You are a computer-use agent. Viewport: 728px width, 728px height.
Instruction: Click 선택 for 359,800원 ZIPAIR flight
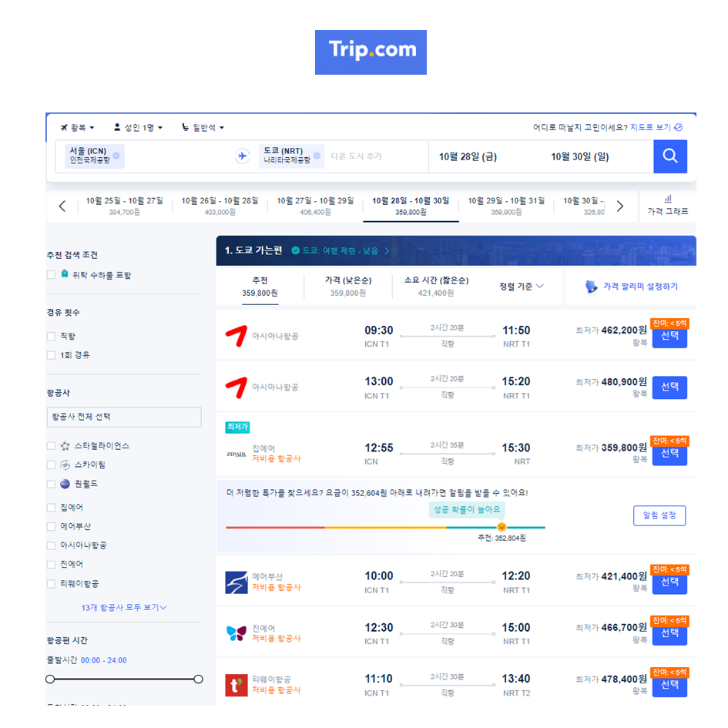click(x=669, y=454)
